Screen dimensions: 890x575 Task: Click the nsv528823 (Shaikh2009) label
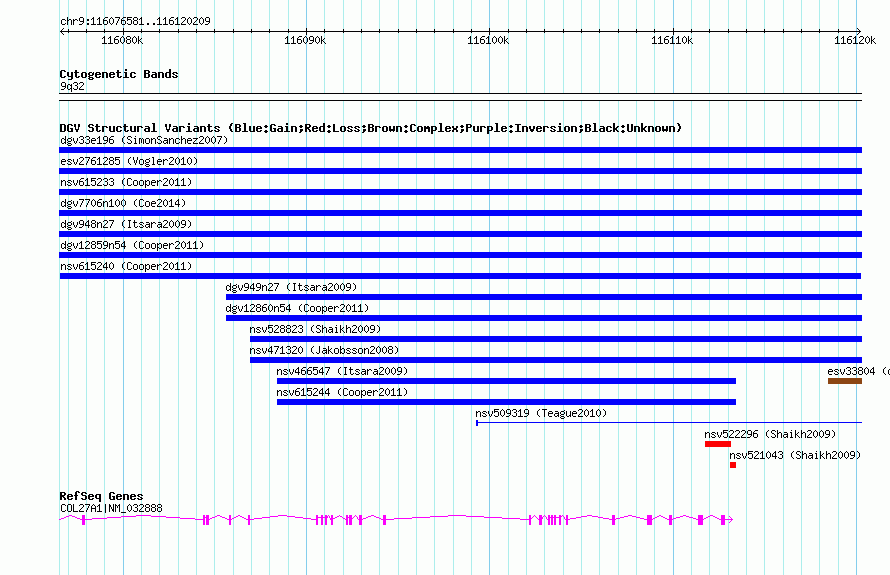coord(315,329)
